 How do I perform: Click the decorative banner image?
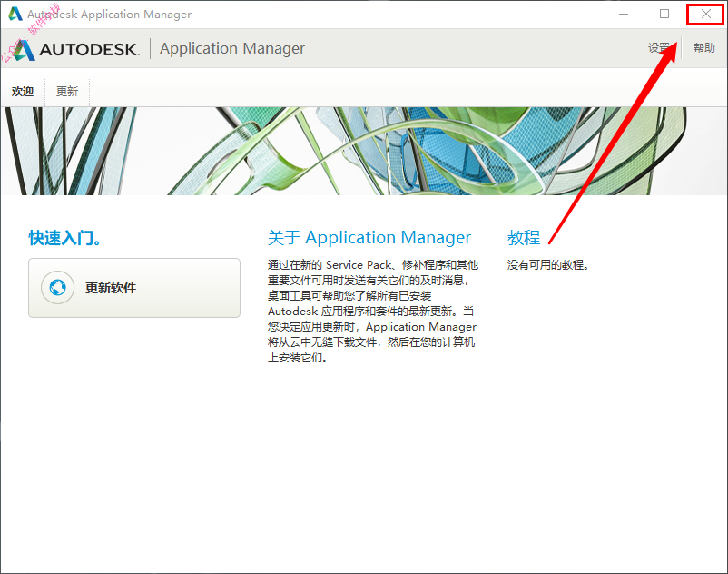point(364,151)
